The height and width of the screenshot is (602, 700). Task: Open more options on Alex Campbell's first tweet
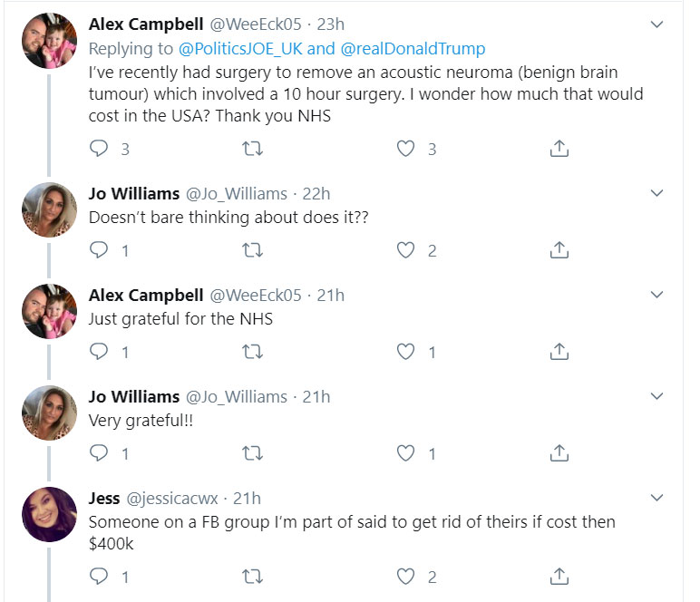pyautogui.click(x=658, y=25)
